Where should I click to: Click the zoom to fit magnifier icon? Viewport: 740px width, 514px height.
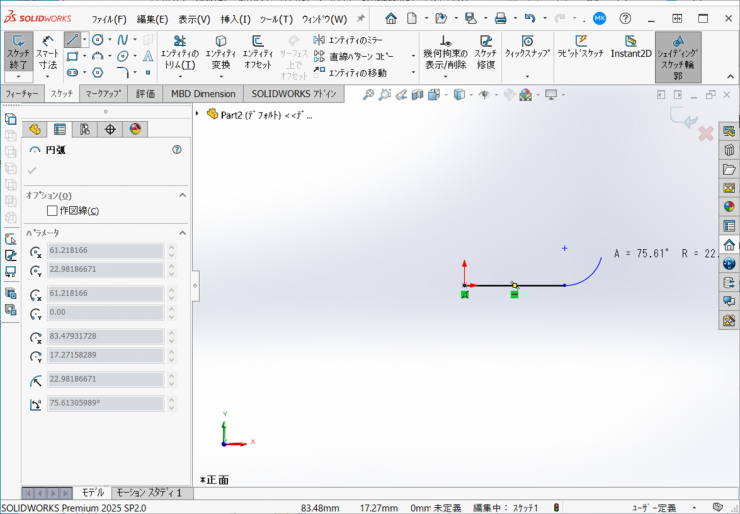point(369,94)
